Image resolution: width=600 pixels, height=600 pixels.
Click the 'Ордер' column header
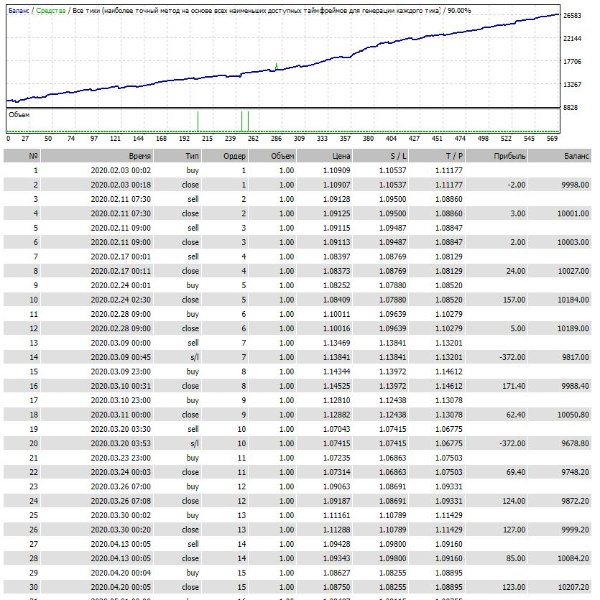coord(225,156)
